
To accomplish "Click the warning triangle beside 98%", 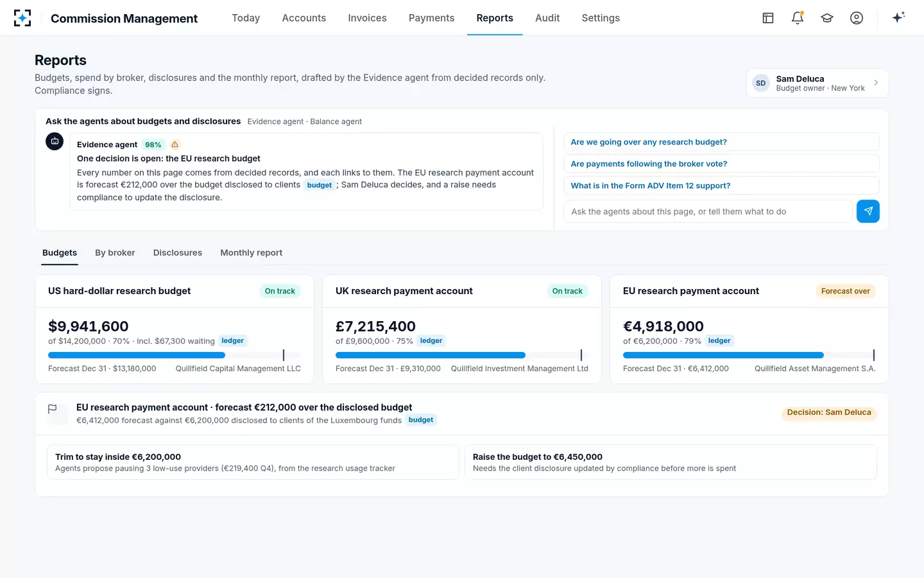I will click(175, 144).
